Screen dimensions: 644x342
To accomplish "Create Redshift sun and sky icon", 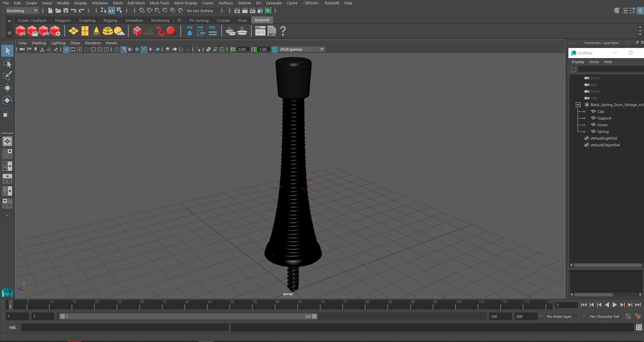I will tap(119, 31).
